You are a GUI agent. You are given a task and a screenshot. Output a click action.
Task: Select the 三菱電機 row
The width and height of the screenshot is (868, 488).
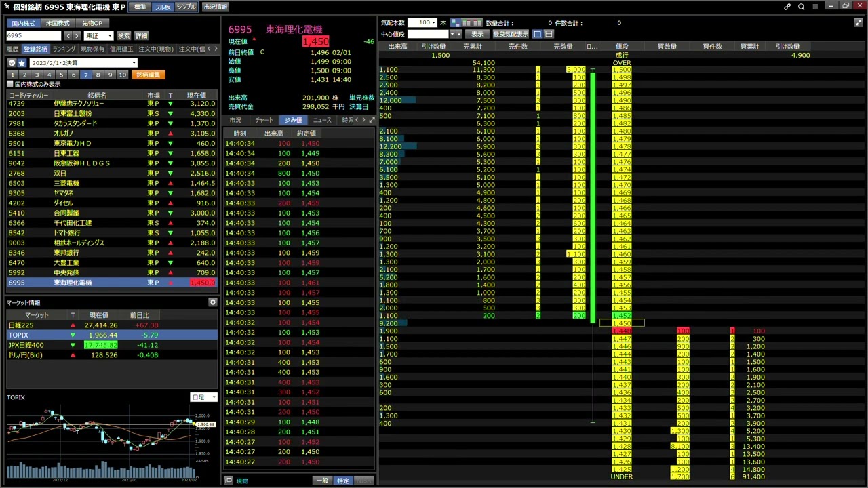[112, 183]
